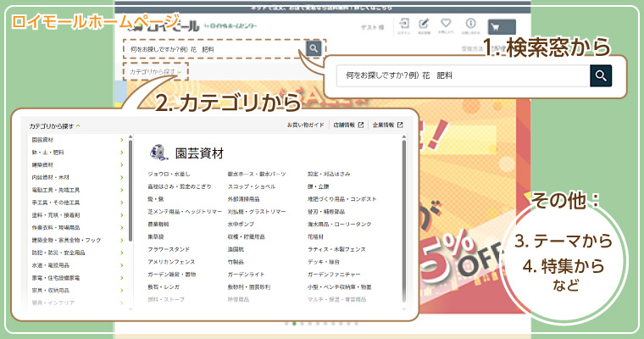
Task: Expand the 手工具・その他工具 row chevron
Action: pyautogui.click(x=121, y=203)
